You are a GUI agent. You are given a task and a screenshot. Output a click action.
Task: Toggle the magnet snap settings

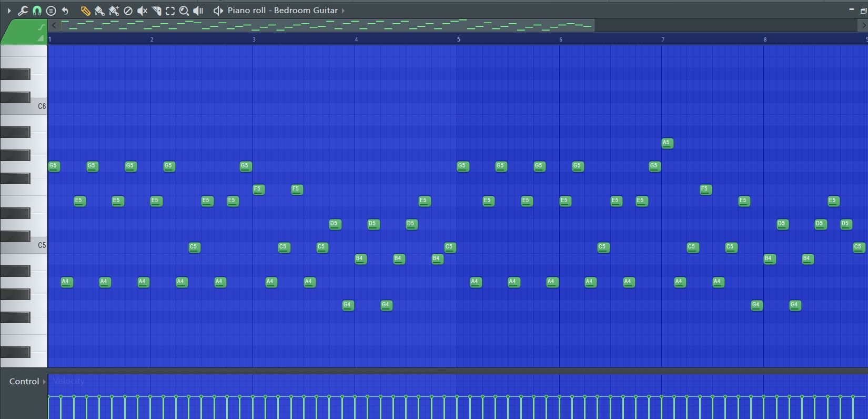37,11
